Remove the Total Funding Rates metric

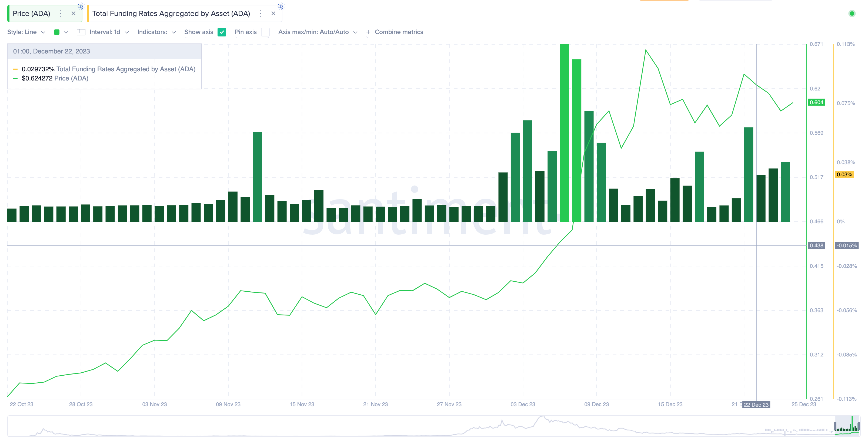click(273, 14)
